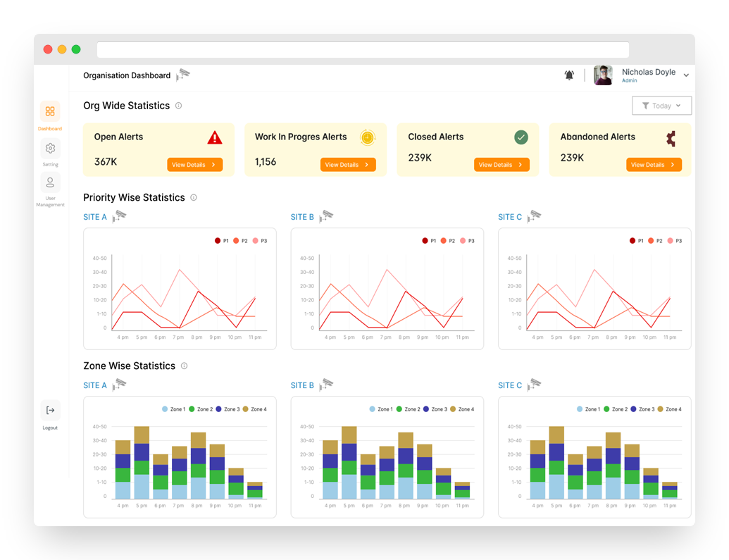729x560 pixels.
Task: Open User Management in the sidebar
Action: coord(50,183)
